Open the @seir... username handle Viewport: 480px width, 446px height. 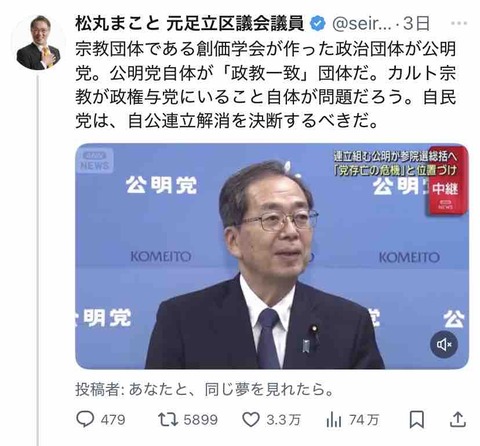pos(362,24)
